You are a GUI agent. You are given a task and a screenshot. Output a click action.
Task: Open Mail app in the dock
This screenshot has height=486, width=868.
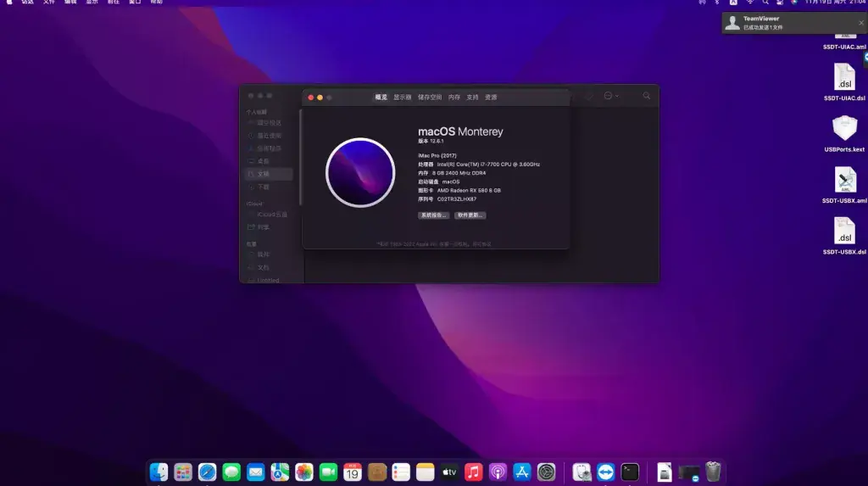[256, 472]
